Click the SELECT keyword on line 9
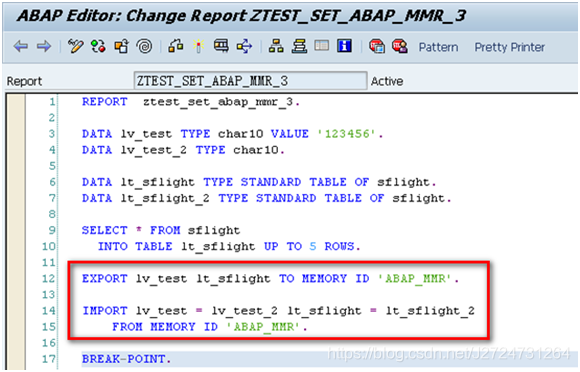The width and height of the screenshot is (580, 372). 105,230
